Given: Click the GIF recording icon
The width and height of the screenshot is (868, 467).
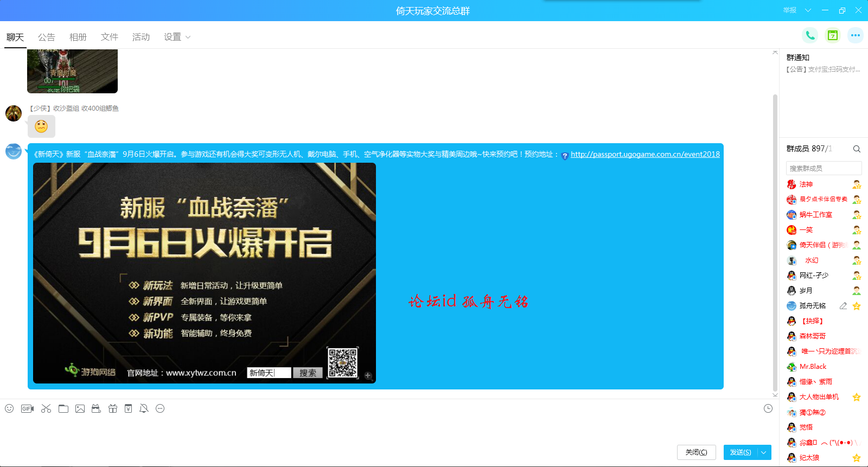Looking at the screenshot, I should tap(27, 408).
